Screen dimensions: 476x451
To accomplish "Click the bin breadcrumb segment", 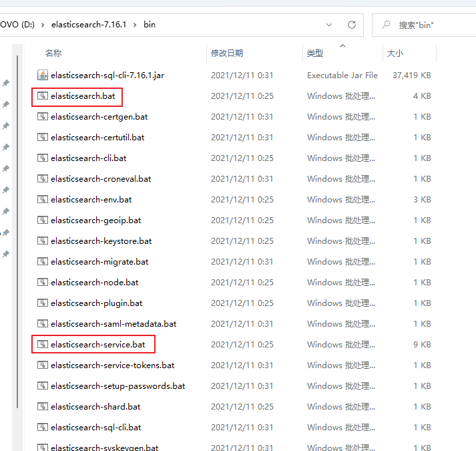I will [150, 25].
